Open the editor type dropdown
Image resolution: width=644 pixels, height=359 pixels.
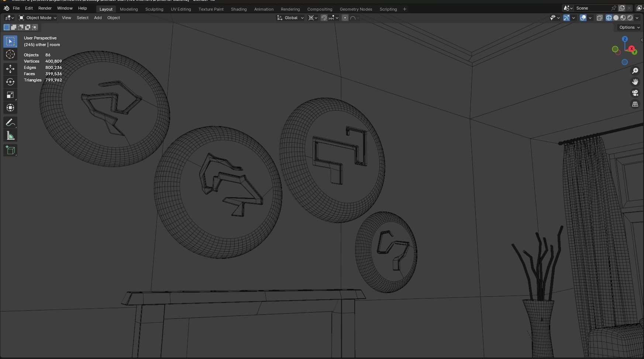point(9,18)
